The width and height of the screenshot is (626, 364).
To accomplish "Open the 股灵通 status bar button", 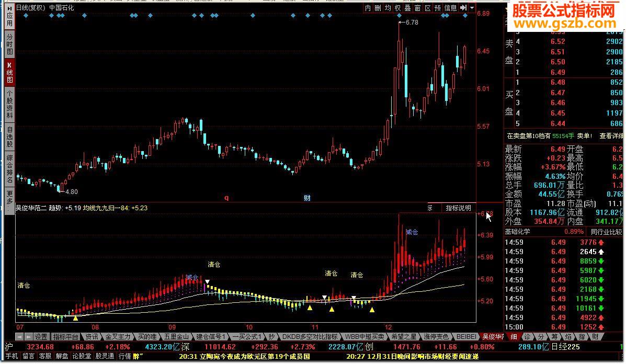I will [105, 356].
